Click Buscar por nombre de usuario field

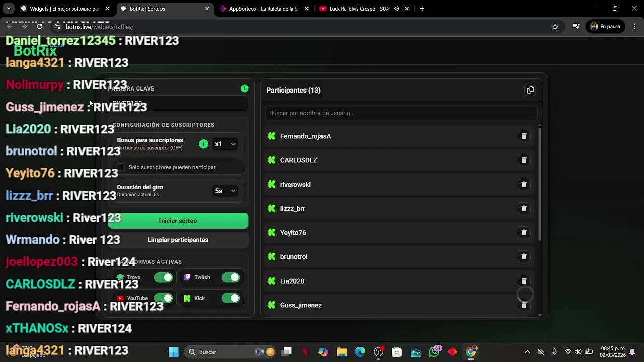click(x=401, y=113)
